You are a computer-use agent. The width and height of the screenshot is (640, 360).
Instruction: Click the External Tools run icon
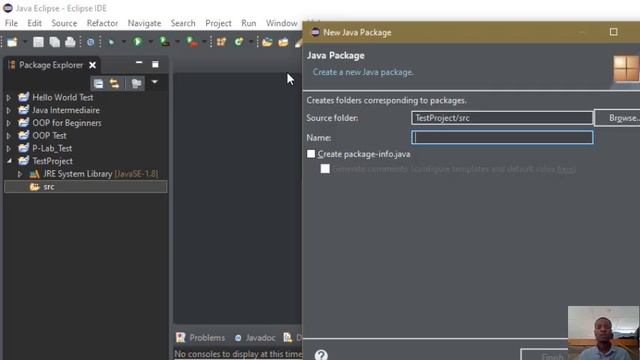[x=191, y=42]
